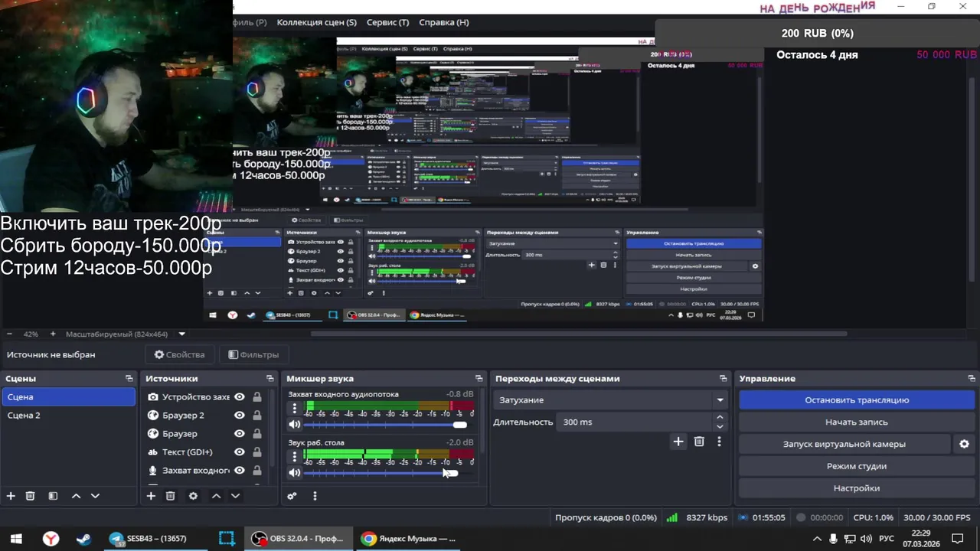Open Сервис (T) menu
Image resolution: width=980 pixels, height=551 pixels.
pos(388,22)
